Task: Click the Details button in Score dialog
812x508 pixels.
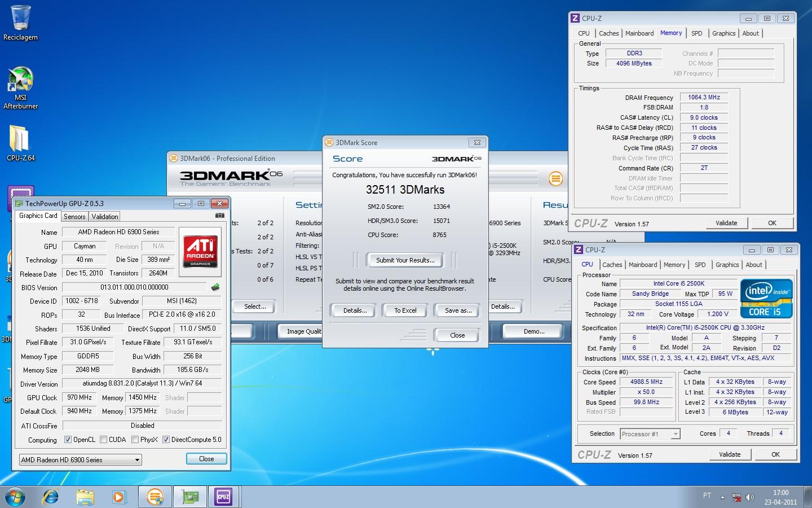Action: coord(355,310)
